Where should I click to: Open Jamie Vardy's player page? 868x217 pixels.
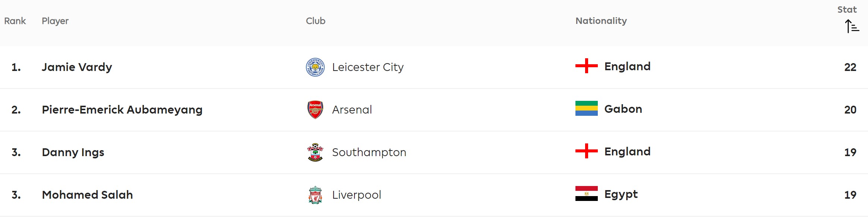pyautogui.click(x=77, y=67)
